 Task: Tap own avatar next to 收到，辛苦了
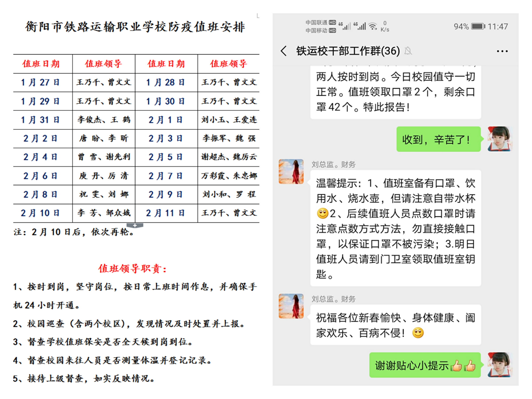point(500,139)
